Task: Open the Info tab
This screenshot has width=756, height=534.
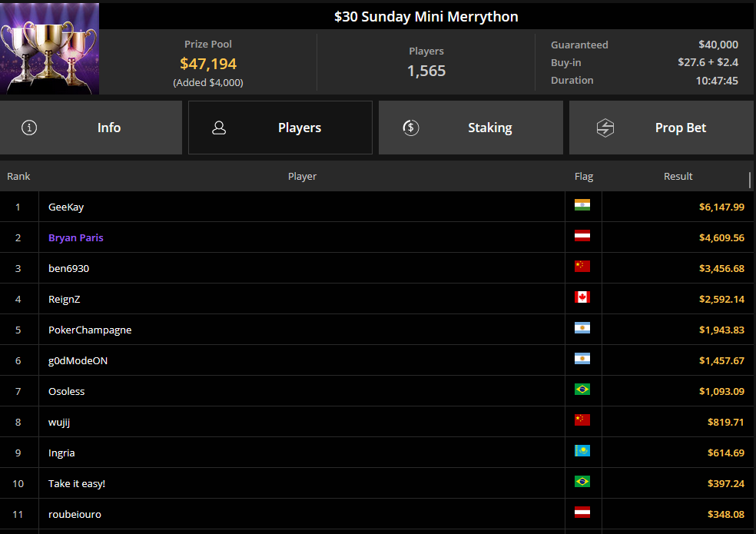Action: pos(91,128)
